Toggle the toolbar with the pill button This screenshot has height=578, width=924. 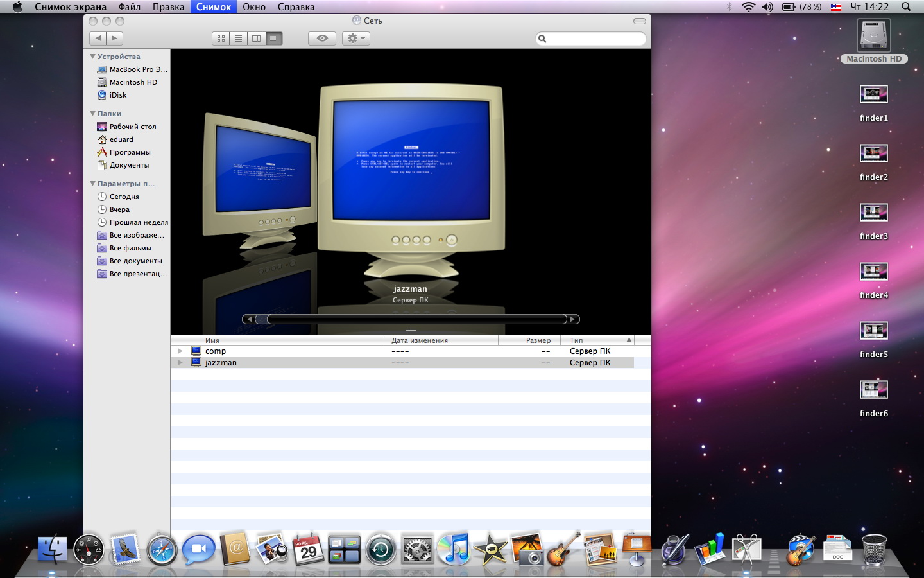point(640,21)
